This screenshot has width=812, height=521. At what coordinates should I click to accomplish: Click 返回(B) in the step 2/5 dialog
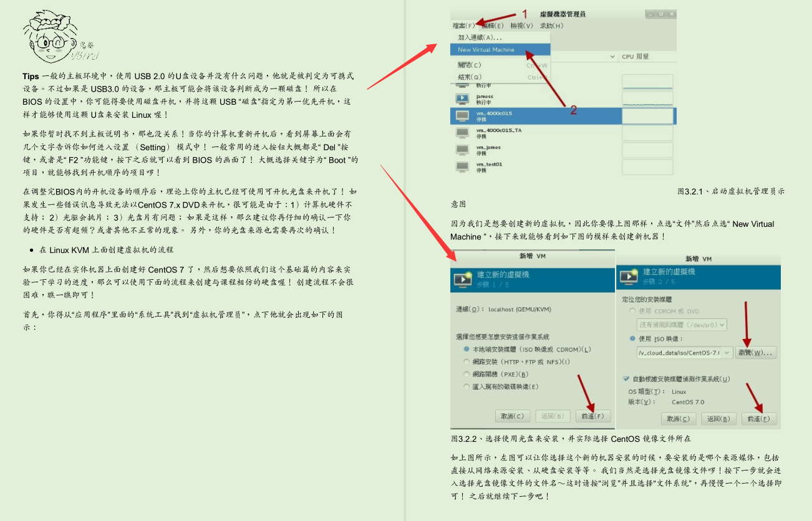point(718,419)
